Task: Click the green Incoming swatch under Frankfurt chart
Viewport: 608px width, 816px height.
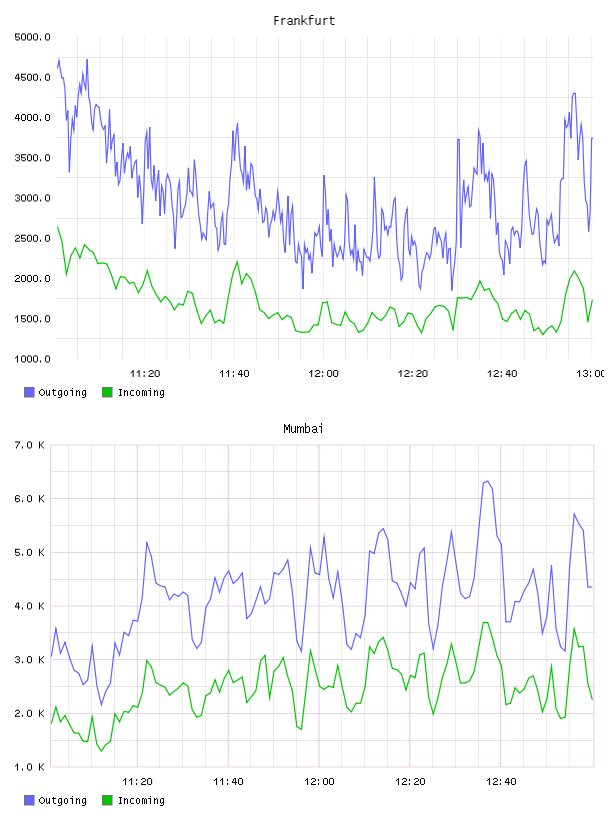Action: [x=107, y=392]
